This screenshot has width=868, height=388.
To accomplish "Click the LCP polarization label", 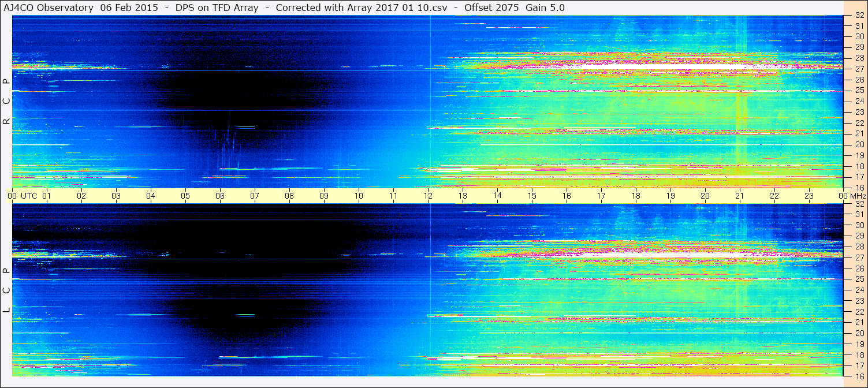I will point(6,290).
